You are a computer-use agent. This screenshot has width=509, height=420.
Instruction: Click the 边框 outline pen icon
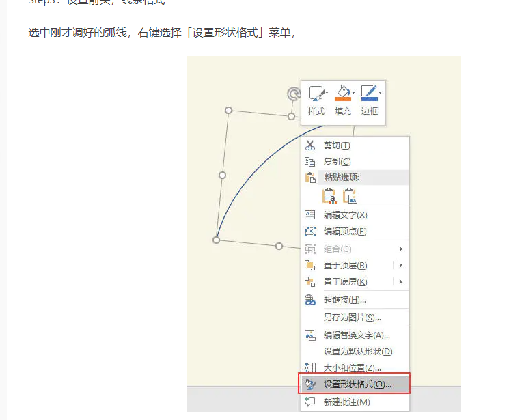coord(369,91)
